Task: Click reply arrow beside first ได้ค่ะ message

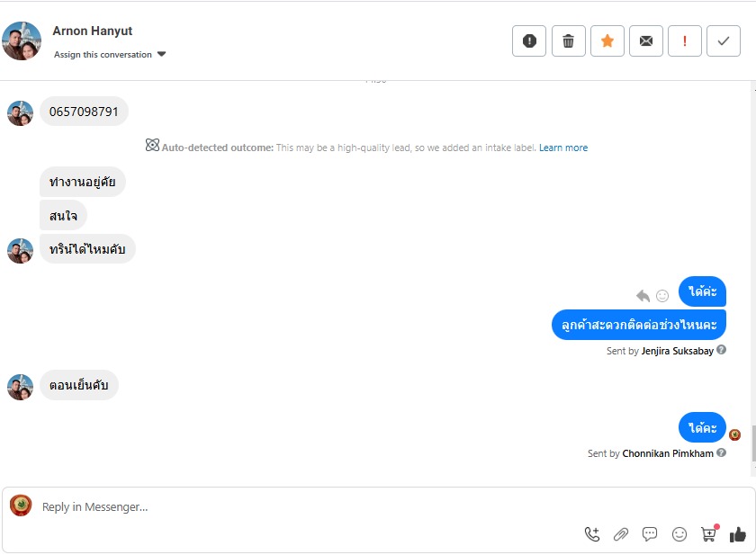Action: (643, 295)
